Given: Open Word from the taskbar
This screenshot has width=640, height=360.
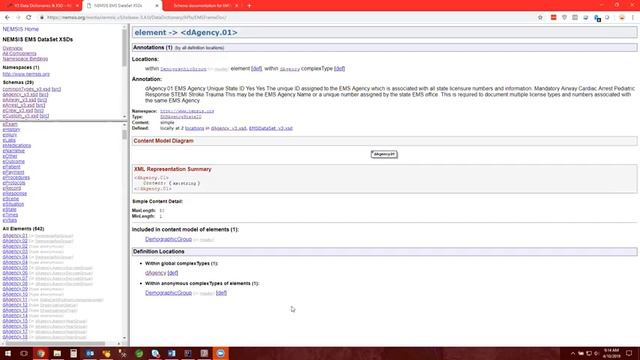Looking at the screenshot, I should (172, 353).
